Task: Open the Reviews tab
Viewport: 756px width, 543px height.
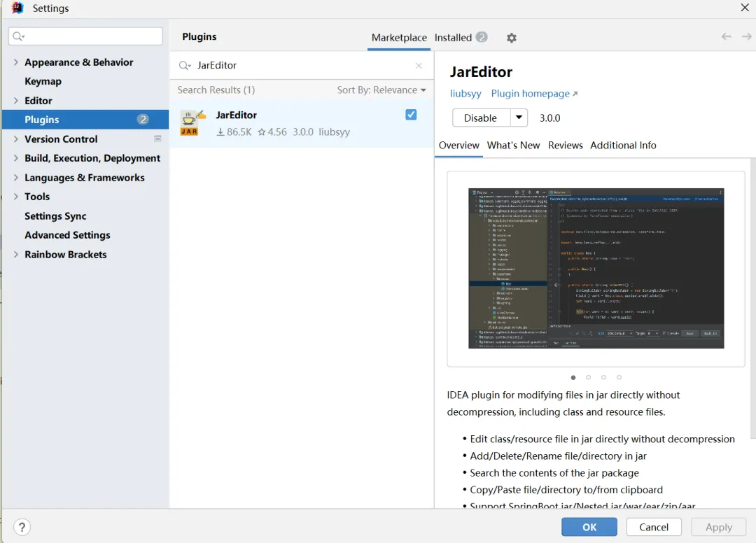Action: [565, 146]
